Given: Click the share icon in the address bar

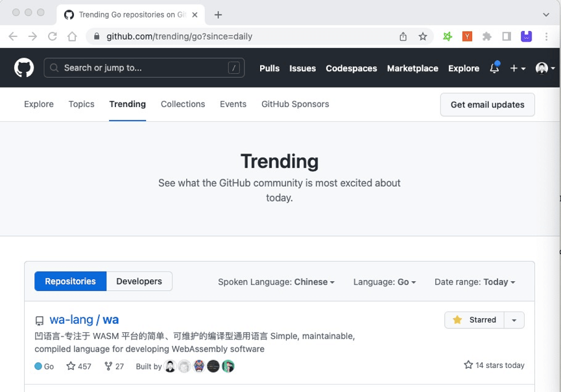Looking at the screenshot, I should (x=403, y=37).
